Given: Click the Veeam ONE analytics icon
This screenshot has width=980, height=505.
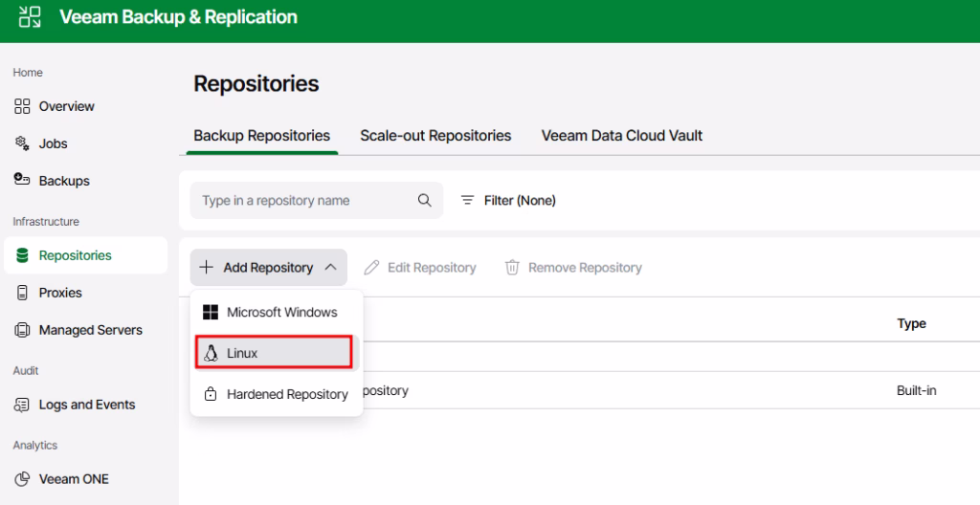Looking at the screenshot, I should (x=23, y=479).
